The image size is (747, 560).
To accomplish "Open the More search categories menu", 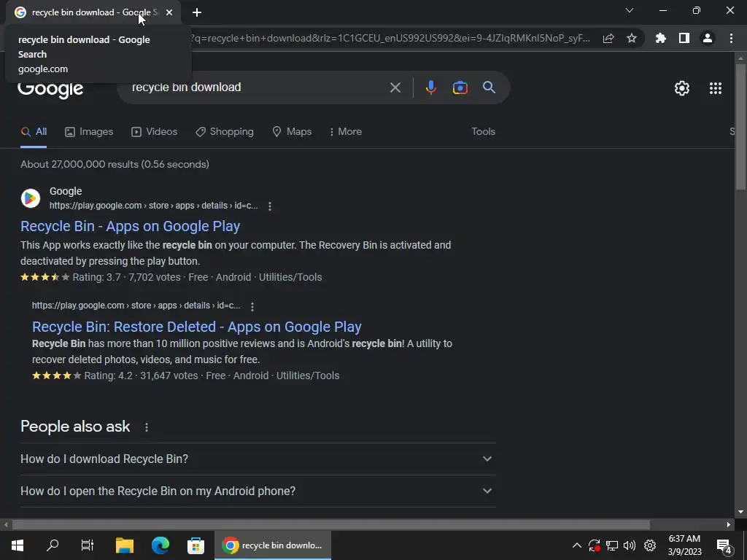I will [345, 132].
